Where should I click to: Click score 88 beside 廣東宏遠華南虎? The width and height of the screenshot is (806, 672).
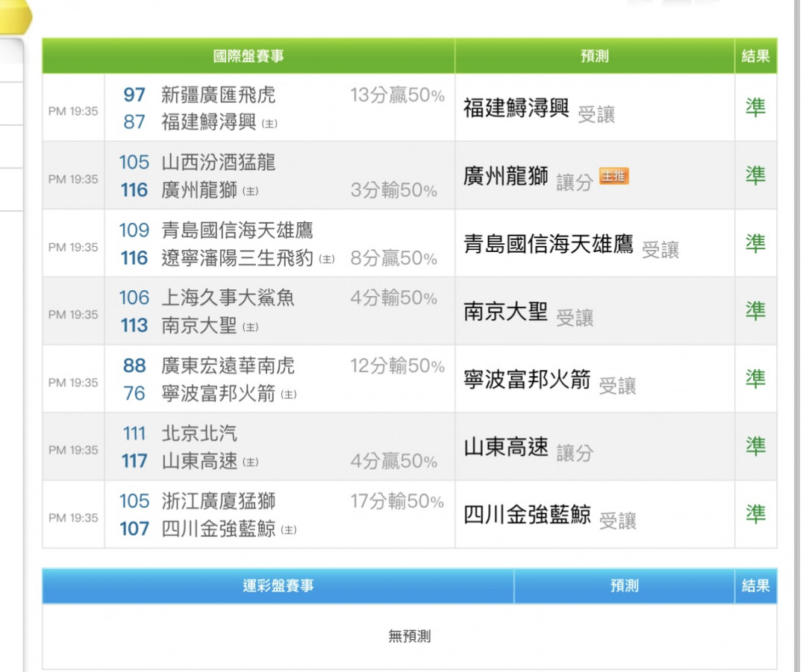click(x=134, y=365)
